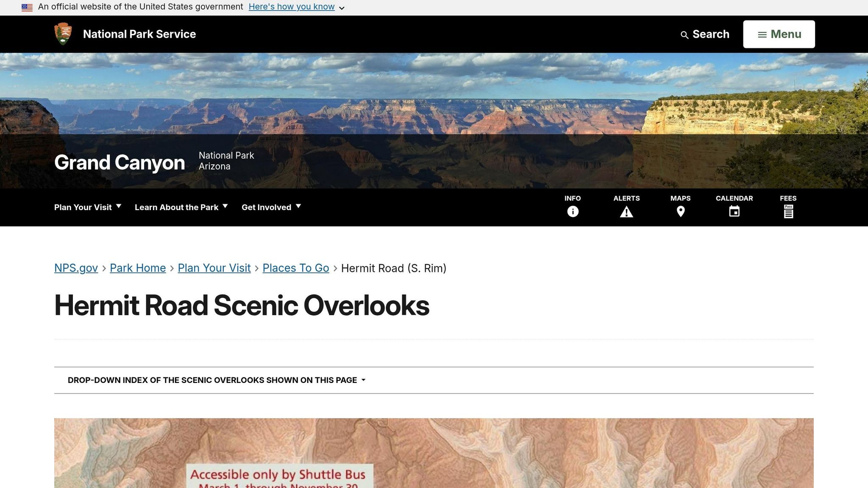The height and width of the screenshot is (488, 868).
Task: Open the Maps location pin icon
Action: 681,211
